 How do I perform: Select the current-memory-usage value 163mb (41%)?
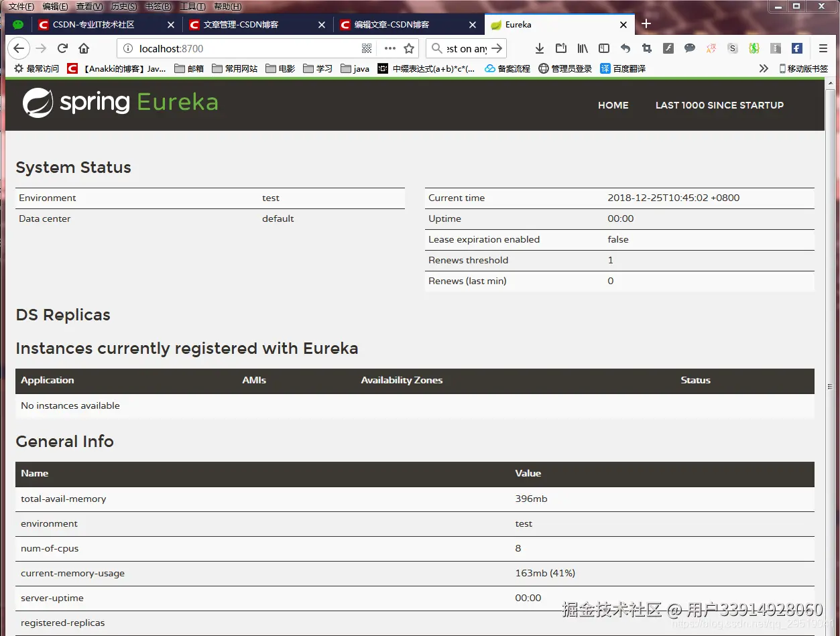coord(545,573)
